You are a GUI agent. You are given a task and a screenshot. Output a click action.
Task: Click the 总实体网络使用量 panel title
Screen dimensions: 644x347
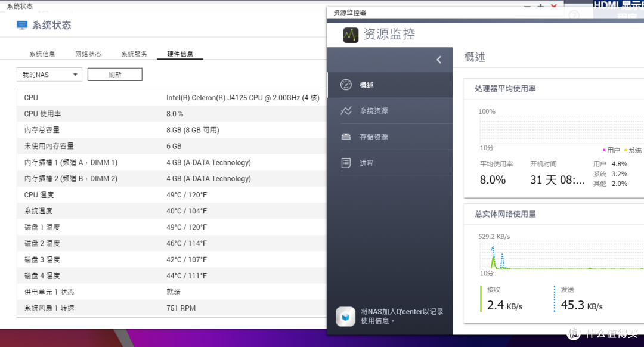[505, 214]
